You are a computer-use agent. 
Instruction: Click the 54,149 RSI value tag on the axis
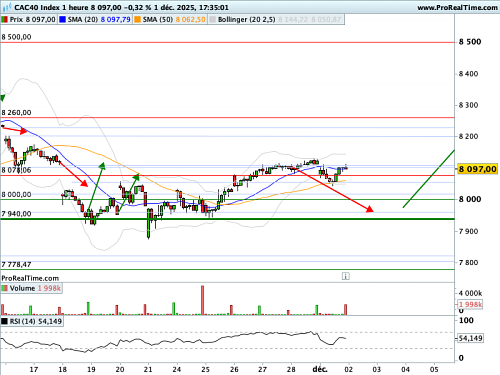coord(470,338)
